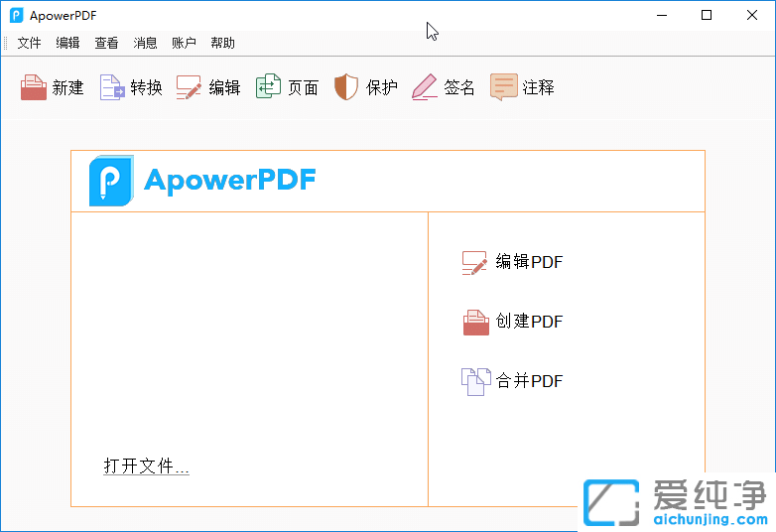This screenshot has height=532, width=776.
Task: Open the 文件 menu
Action: 29,43
